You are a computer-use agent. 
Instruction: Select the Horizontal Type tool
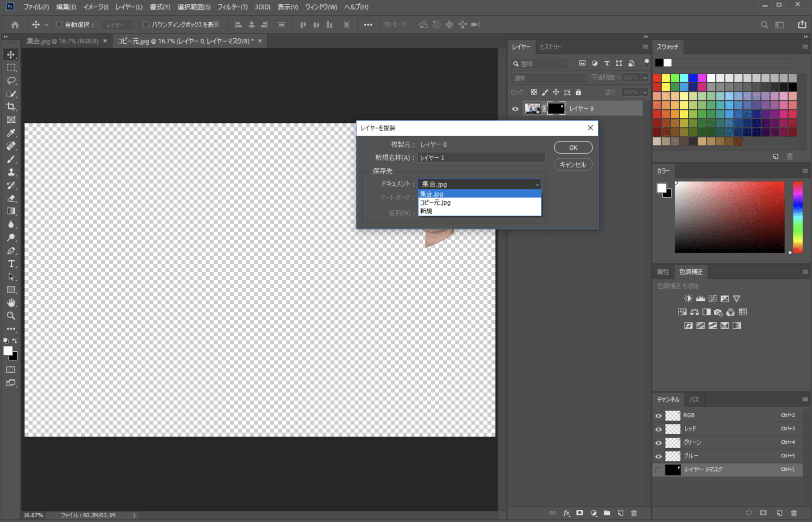(11, 264)
